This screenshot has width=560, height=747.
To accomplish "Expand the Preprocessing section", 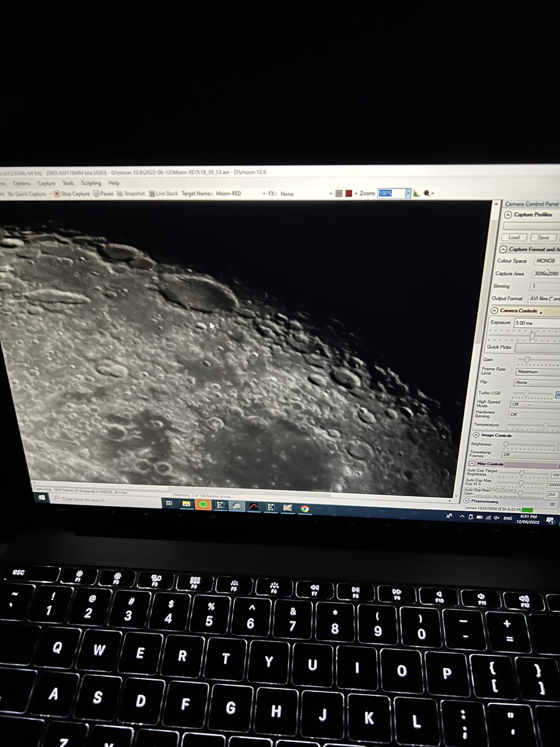I will [467, 500].
